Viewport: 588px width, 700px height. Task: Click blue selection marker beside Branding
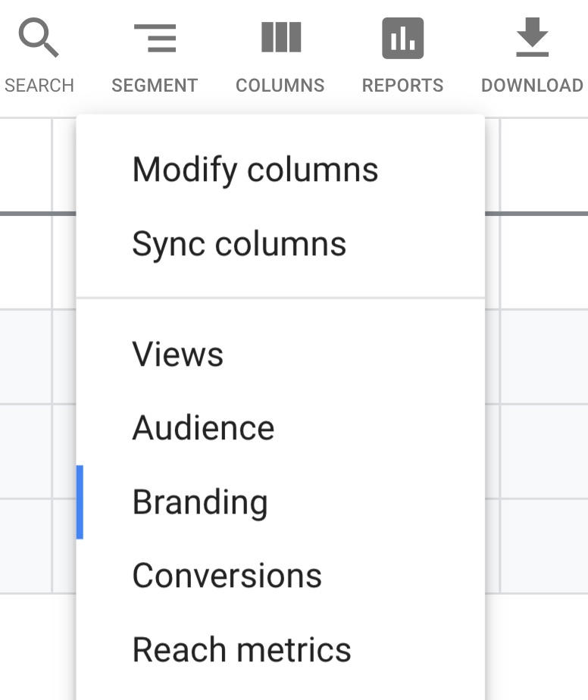[80, 502]
